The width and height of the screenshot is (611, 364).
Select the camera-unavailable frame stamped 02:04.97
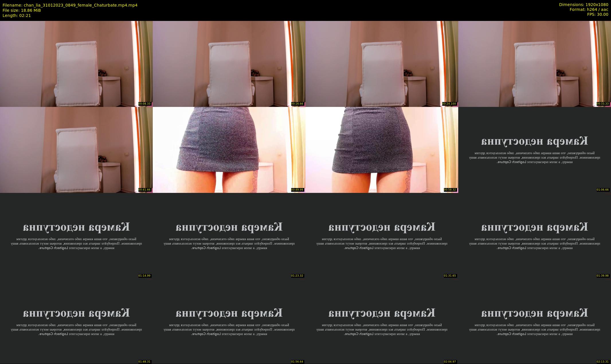pos(382,322)
